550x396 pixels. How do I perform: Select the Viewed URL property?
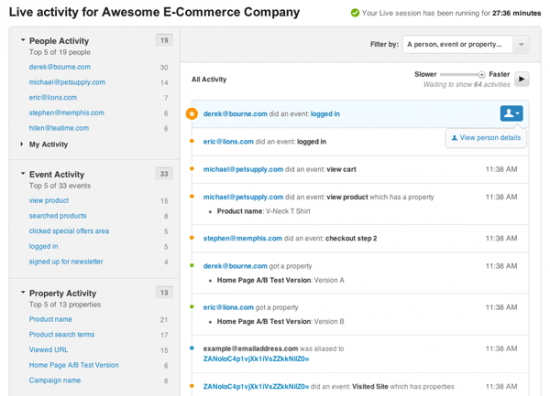pos(48,350)
